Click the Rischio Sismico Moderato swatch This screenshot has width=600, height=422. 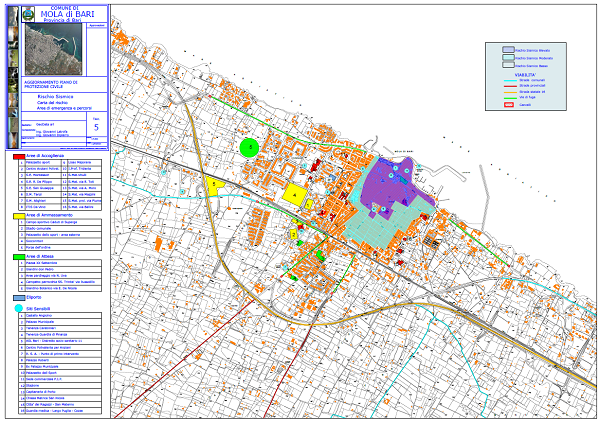(x=508, y=57)
